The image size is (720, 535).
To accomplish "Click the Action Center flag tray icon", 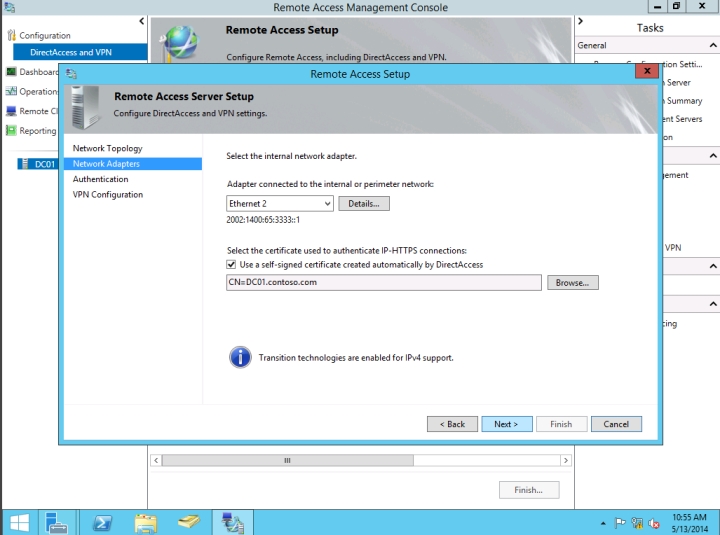I will (x=619, y=523).
